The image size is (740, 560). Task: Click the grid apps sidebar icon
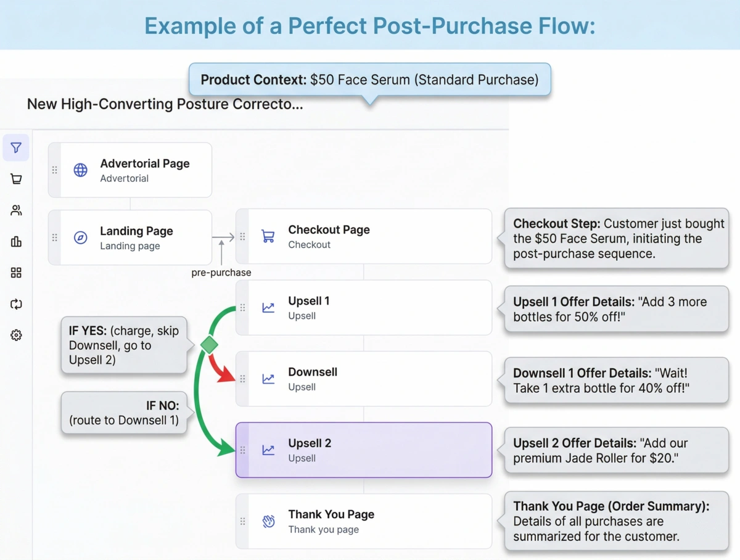point(16,273)
